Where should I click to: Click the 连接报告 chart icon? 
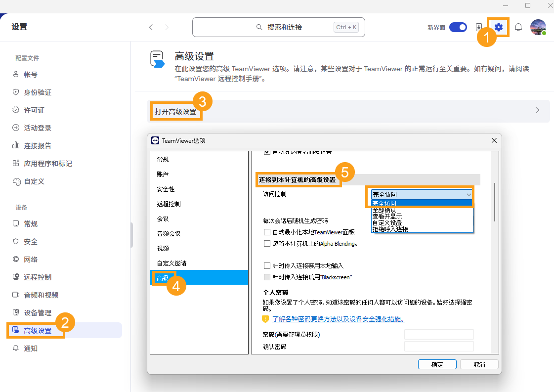click(16, 145)
